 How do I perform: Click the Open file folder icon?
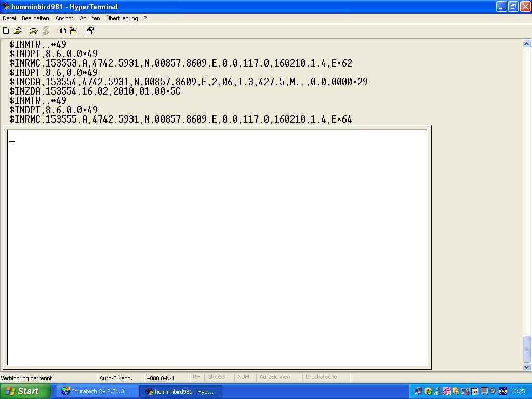tap(18, 31)
